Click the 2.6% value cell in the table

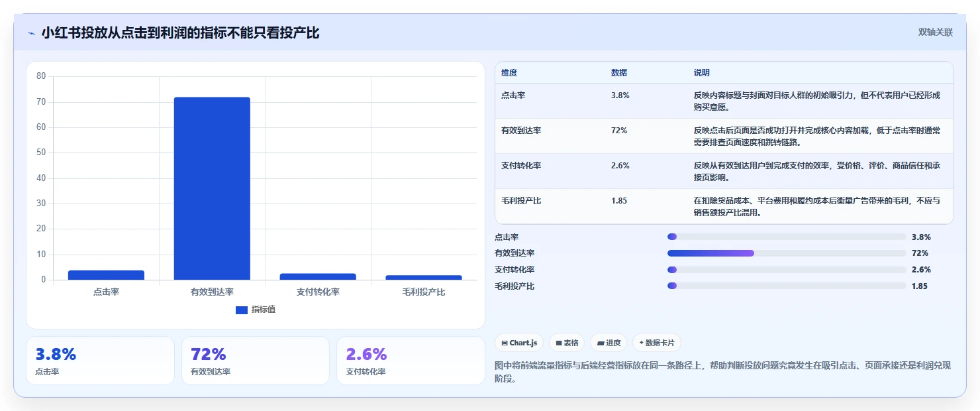pos(620,166)
